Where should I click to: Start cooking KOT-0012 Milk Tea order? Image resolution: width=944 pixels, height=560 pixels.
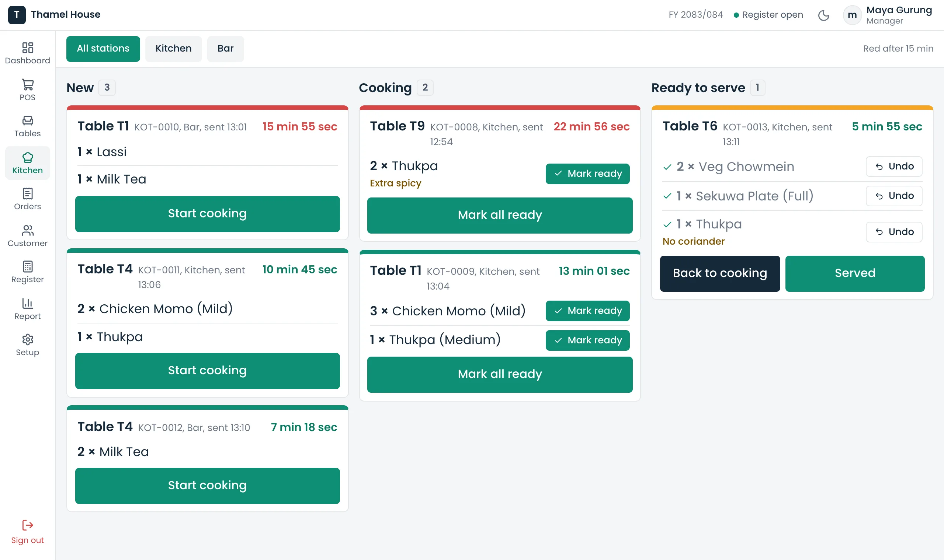[x=207, y=486]
